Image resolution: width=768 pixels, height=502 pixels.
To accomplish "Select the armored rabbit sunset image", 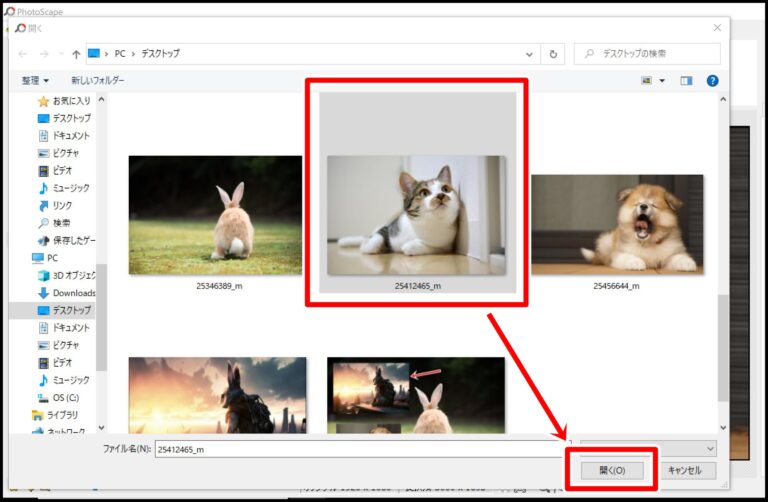I will pyautogui.click(x=217, y=395).
